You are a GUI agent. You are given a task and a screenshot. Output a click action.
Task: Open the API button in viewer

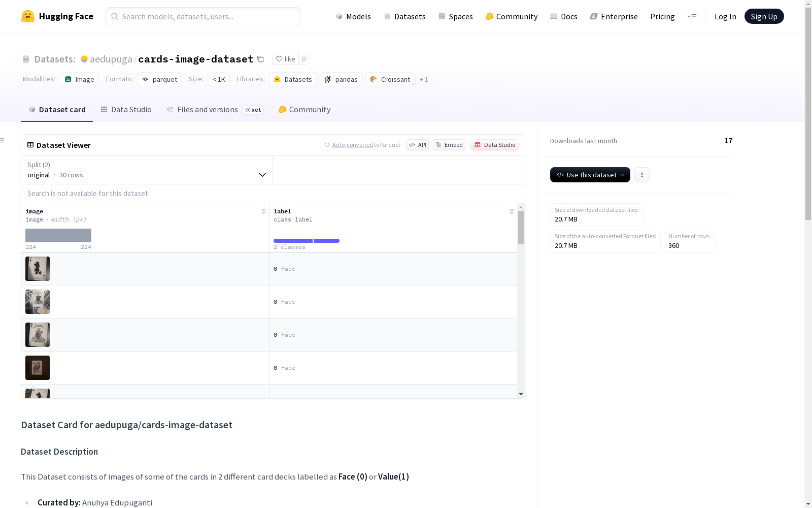coord(418,145)
